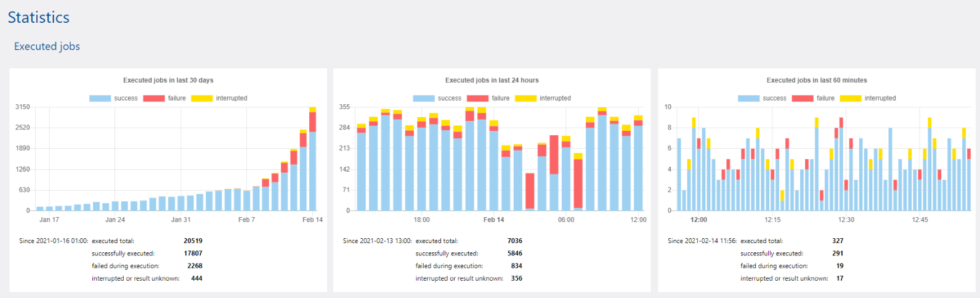Click successfully executed value 291
The height and width of the screenshot is (298, 980).
tap(838, 253)
